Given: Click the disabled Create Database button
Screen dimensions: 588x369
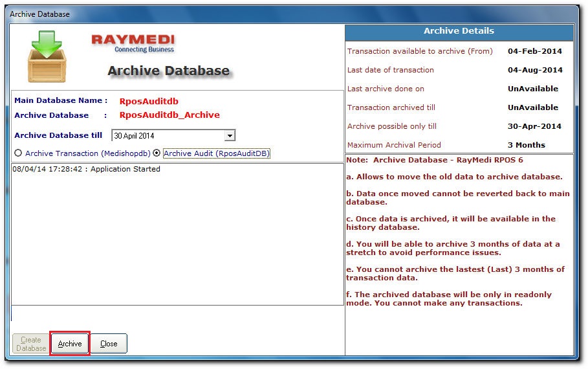Looking at the screenshot, I should pos(31,344).
